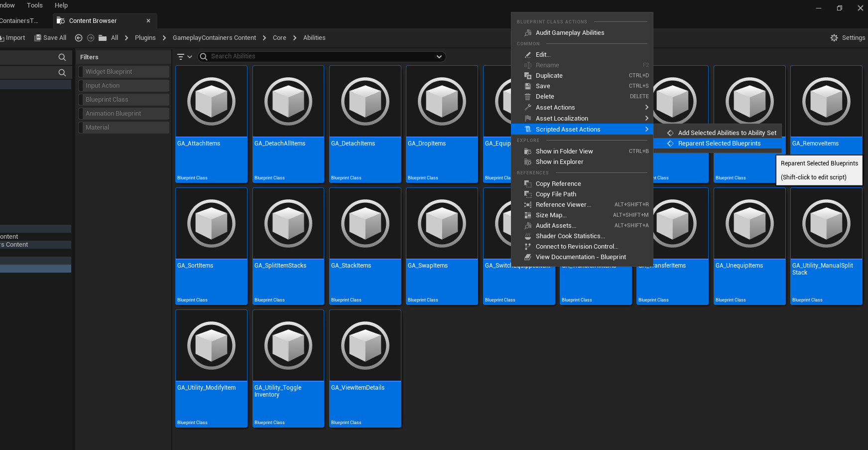Click Save All button
Viewport: 868px width, 450px height.
point(50,38)
